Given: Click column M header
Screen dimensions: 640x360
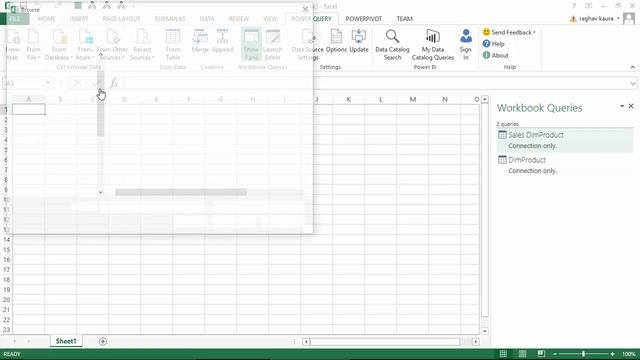Looking at the screenshot, I should [x=413, y=99].
